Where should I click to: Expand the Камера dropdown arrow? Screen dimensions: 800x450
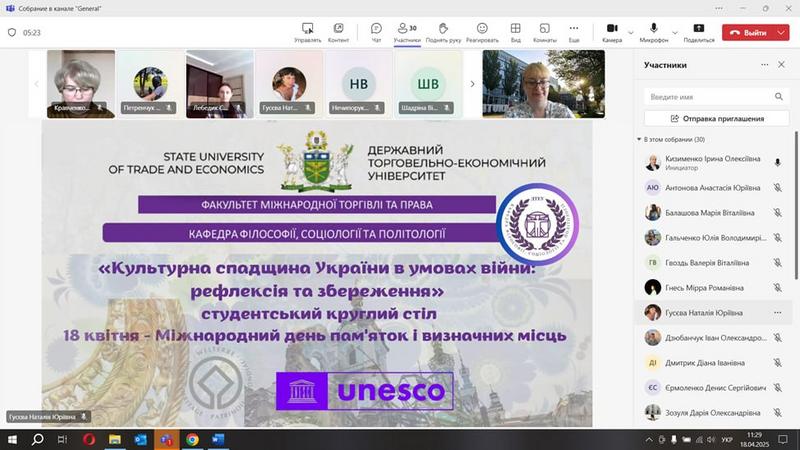click(631, 33)
